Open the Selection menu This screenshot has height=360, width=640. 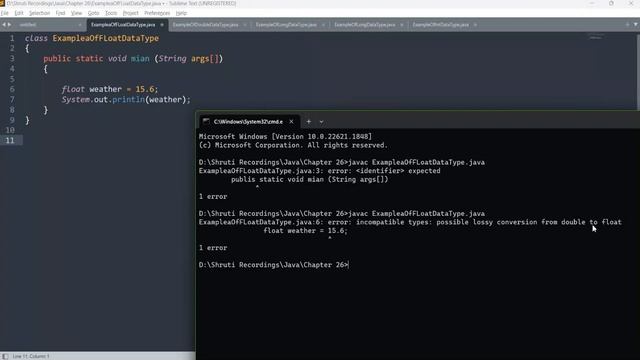[x=39, y=13]
